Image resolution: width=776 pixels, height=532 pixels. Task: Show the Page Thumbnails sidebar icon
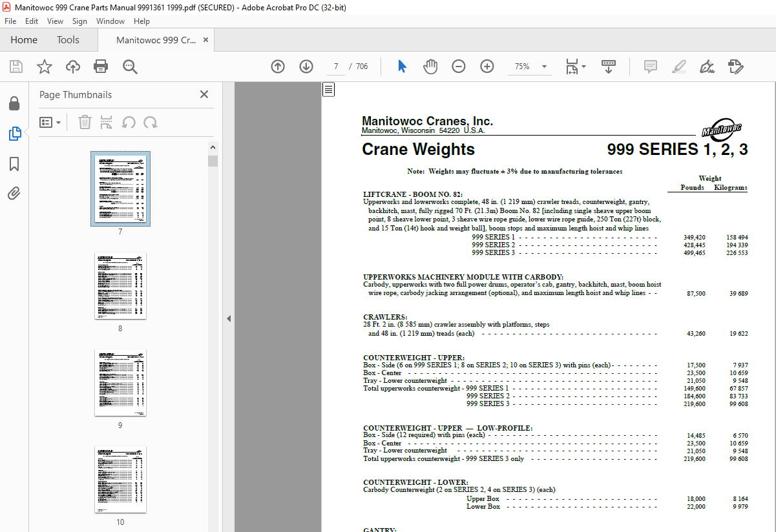(x=14, y=134)
